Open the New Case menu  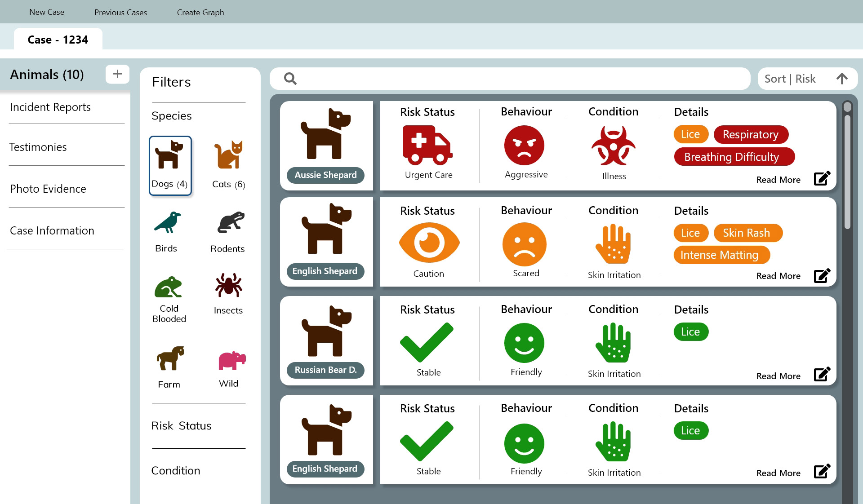coord(47,12)
